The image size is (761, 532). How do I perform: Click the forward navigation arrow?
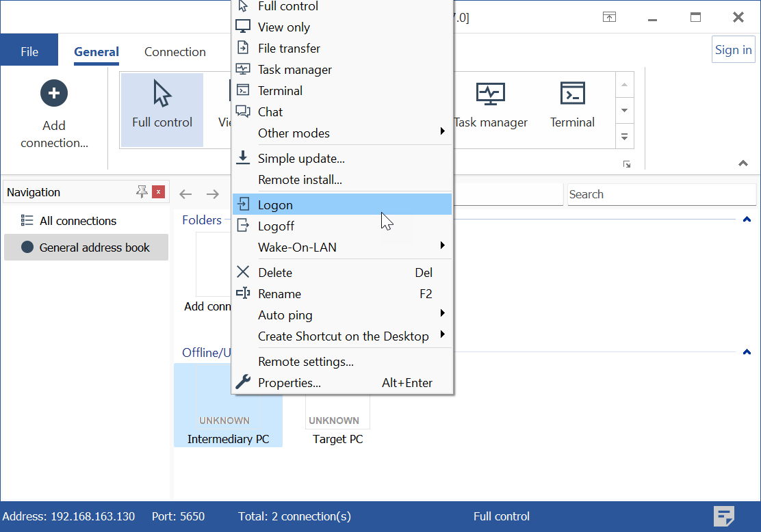point(213,194)
